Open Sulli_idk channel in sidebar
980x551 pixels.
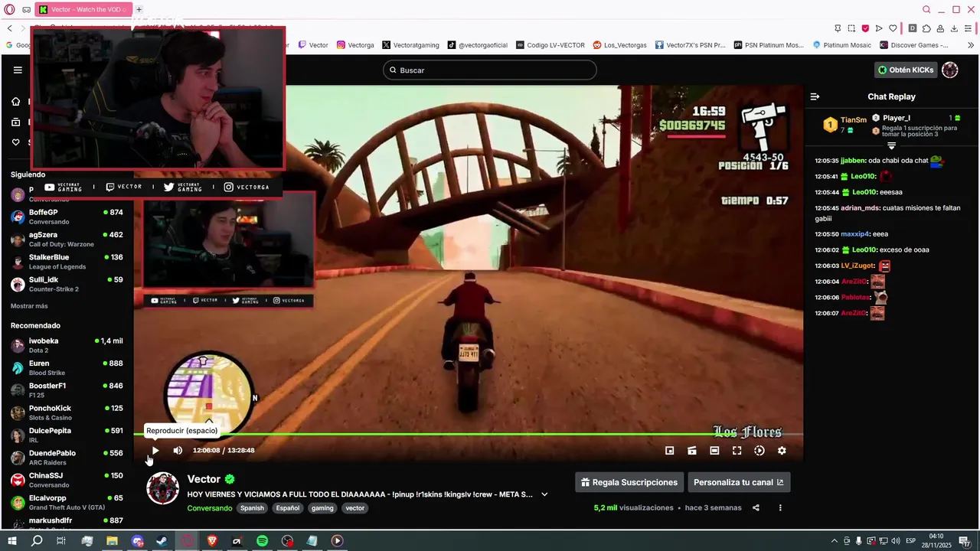coord(67,284)
